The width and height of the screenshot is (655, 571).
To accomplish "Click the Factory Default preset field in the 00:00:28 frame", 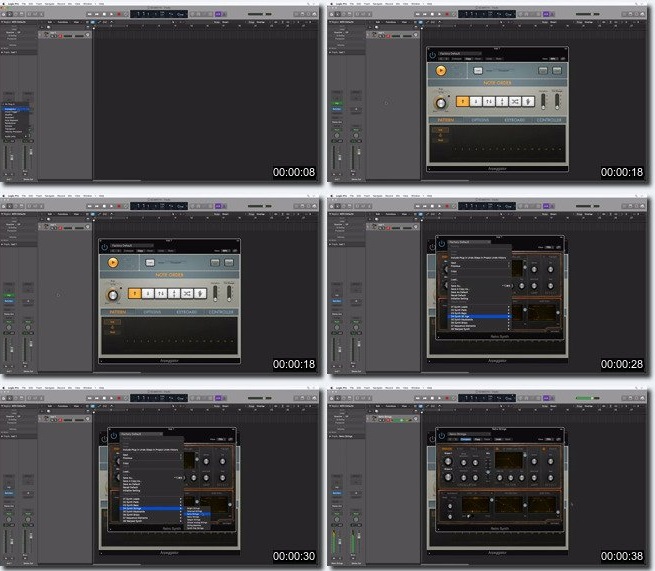I will coord(470,242).
